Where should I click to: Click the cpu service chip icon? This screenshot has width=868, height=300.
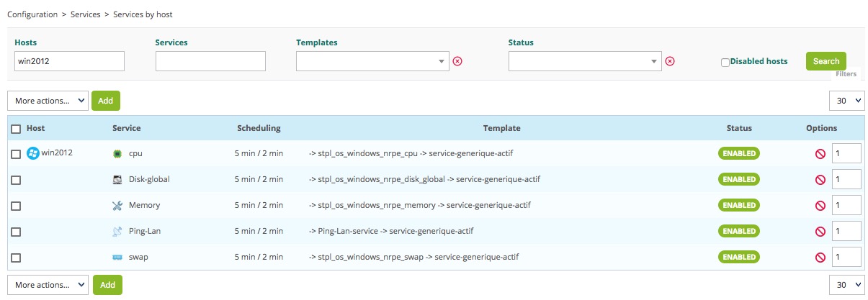(118, 153)
